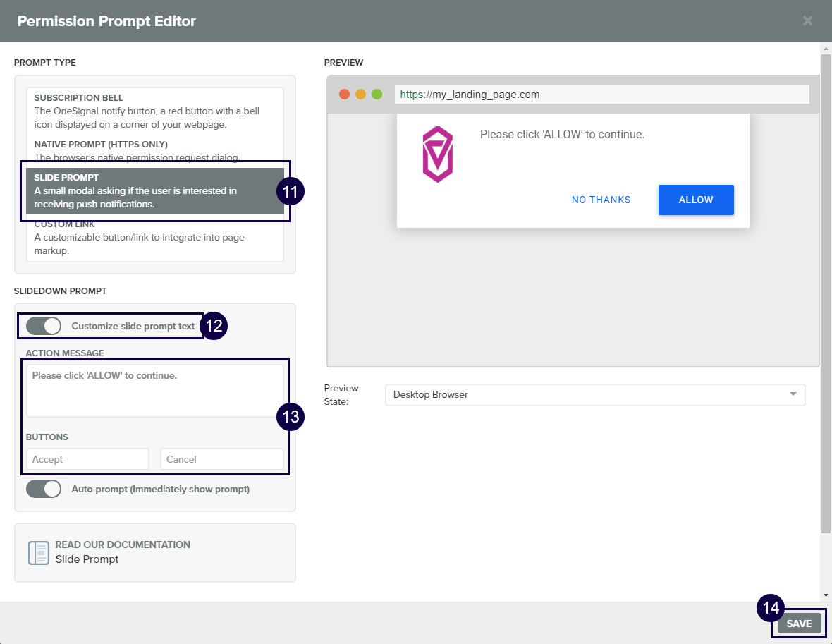
Task: Click the red browser dot in preview
Action: (345, 95)
